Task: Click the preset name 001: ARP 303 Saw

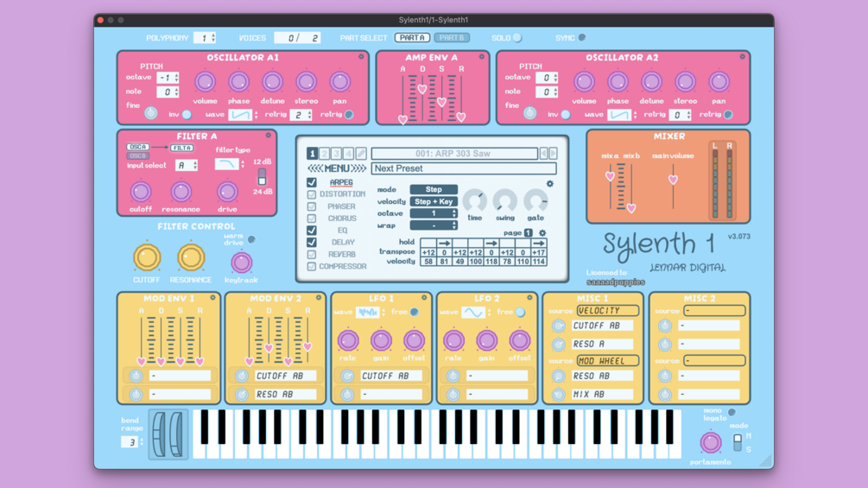Action: tap(454, 153)
